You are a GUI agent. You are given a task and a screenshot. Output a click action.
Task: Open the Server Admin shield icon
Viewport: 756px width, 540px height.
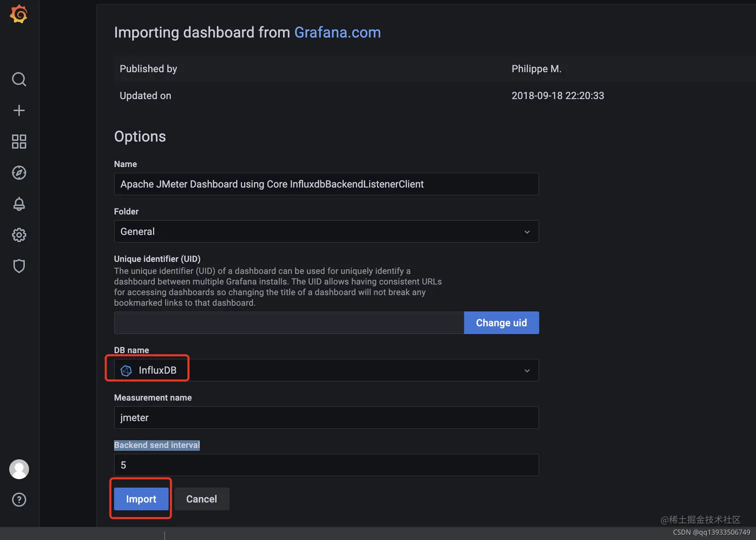coord(19,266)
